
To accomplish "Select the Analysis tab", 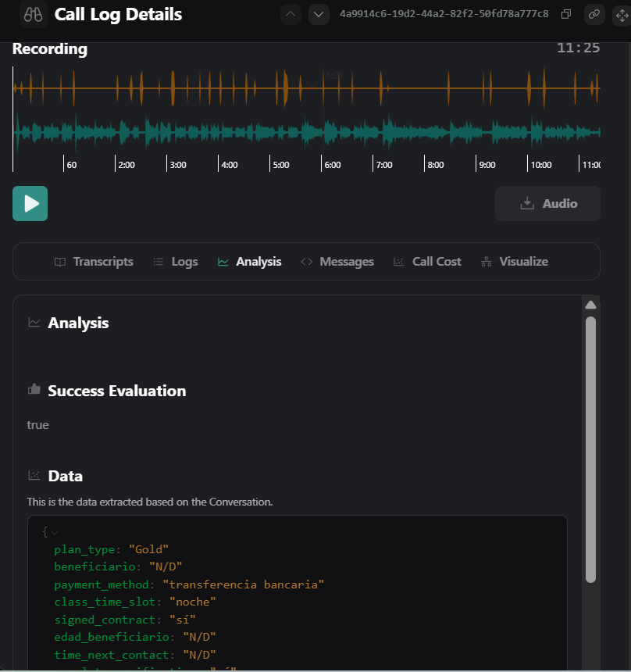I will 250,262.
